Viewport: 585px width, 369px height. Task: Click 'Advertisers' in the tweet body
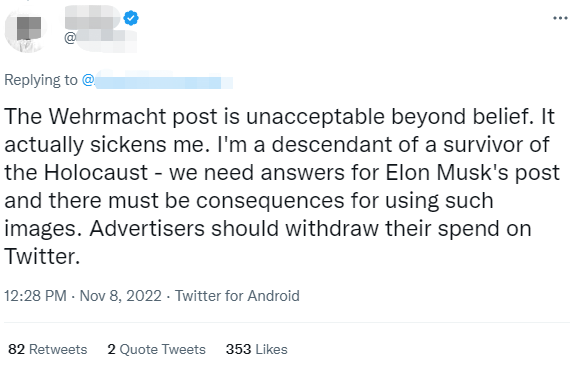tap(147, 228)
